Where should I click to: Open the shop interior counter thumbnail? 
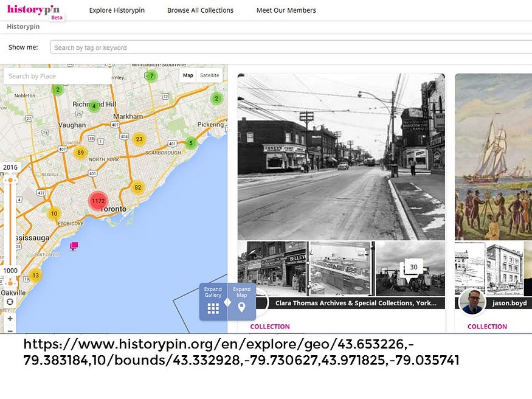tap(341, 268)
